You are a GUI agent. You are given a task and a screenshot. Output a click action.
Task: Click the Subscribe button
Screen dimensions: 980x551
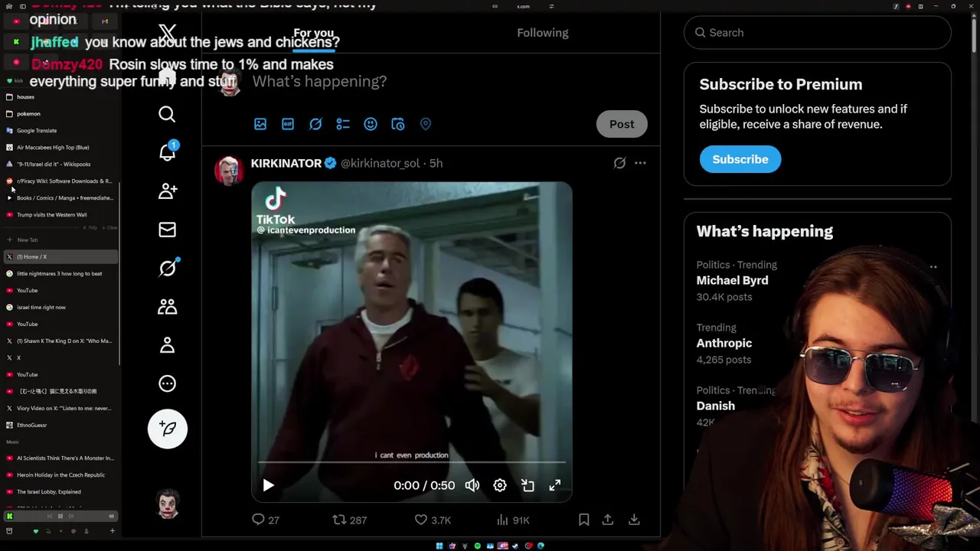point(740,159)
